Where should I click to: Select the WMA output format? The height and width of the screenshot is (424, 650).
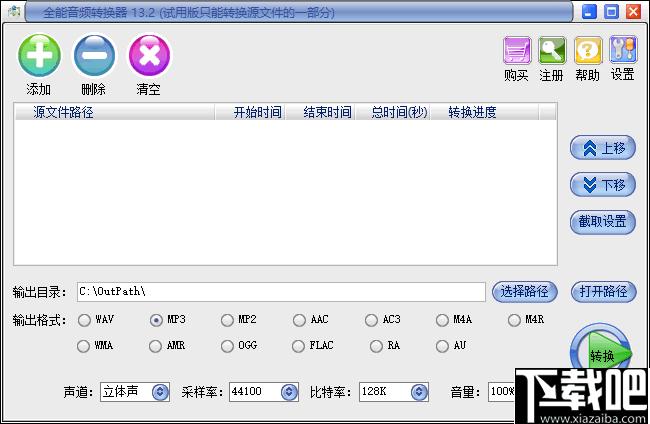[83, 346]
